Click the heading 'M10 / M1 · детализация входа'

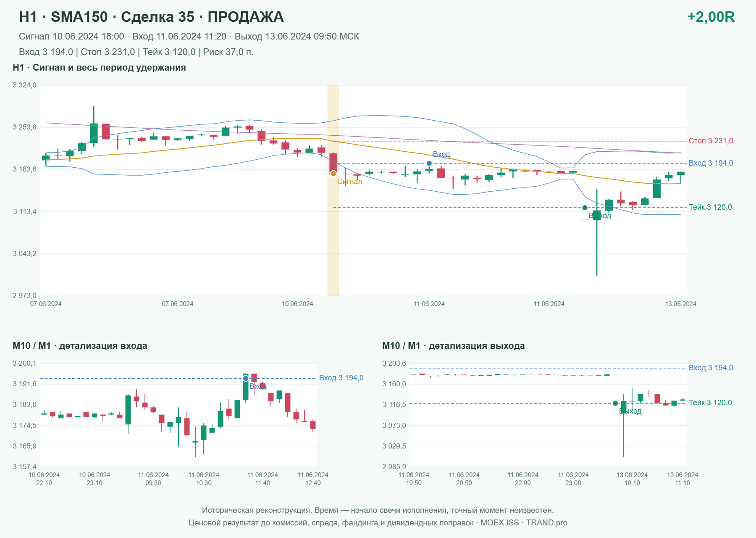click(x=80, y=346)
